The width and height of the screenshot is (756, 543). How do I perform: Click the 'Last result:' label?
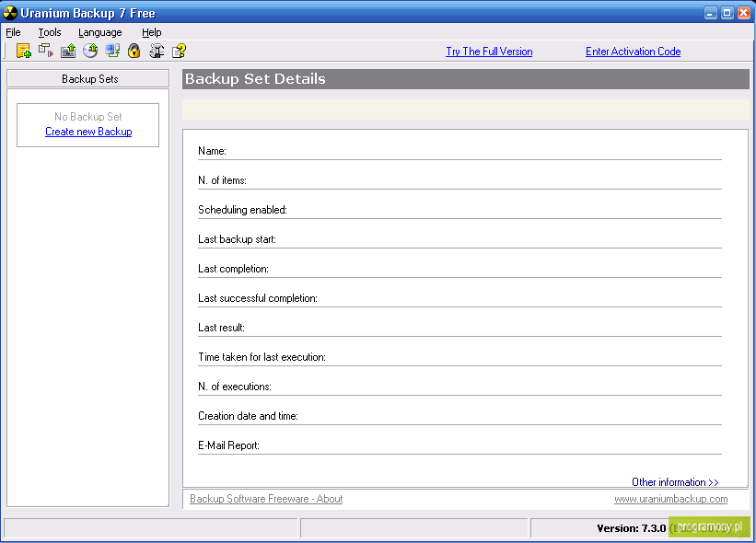tap(221, 327)
